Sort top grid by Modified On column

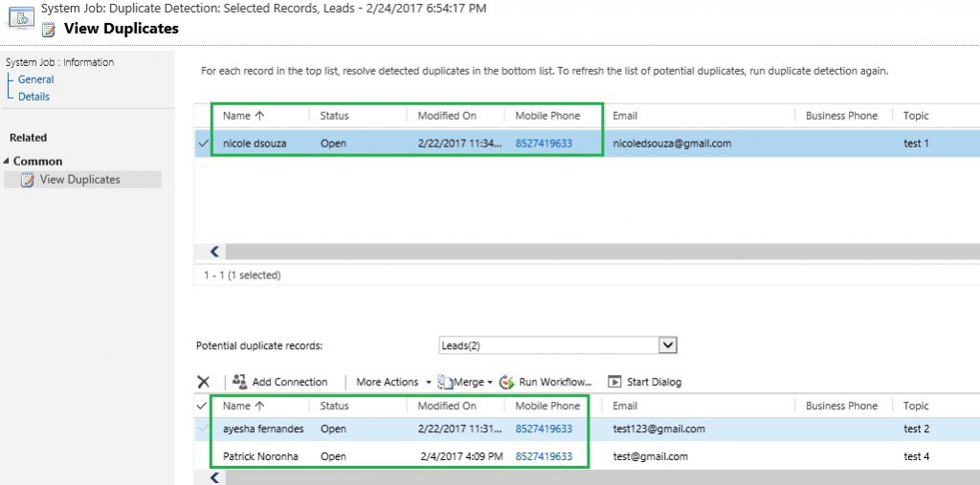447,116
